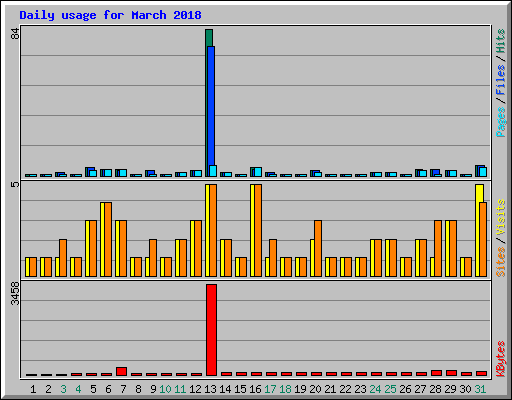512x400 pixels.
Task: Click the day "20" x-axis label
Action: (315, 389)
